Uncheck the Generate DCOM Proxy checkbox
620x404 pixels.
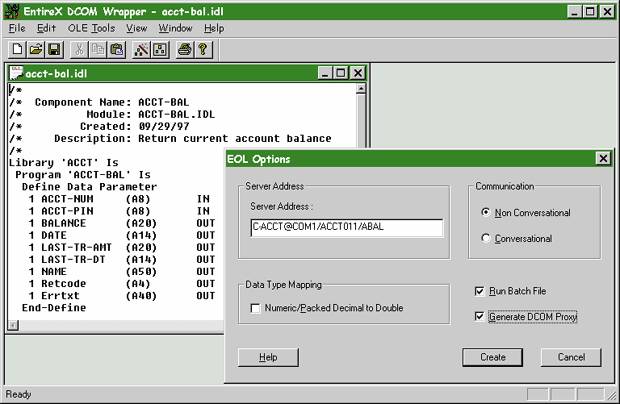(479, 317)
